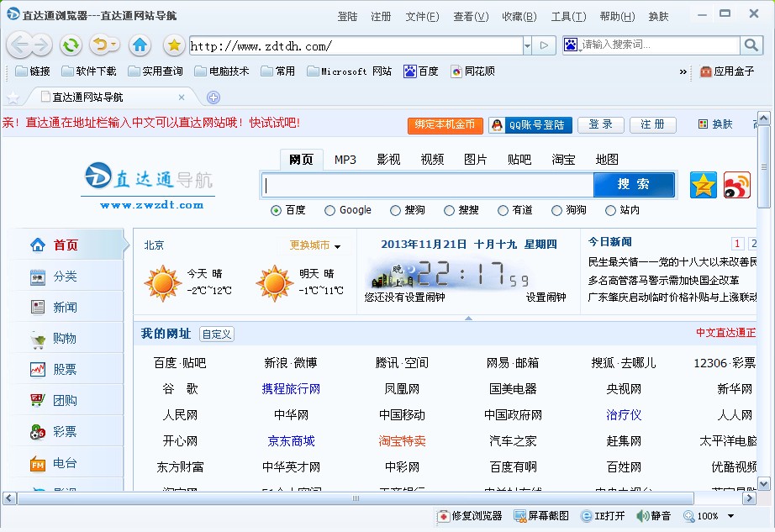Open 购物 in left sidebar
The height and width of the screenshot is (532, 775).
(65, 339)
